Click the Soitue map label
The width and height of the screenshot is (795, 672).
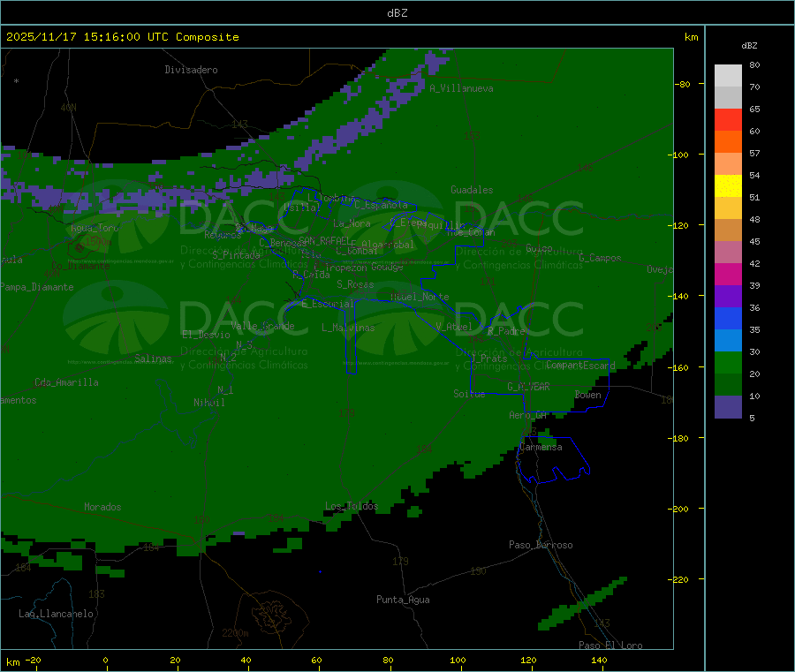(x=469, y=394)
